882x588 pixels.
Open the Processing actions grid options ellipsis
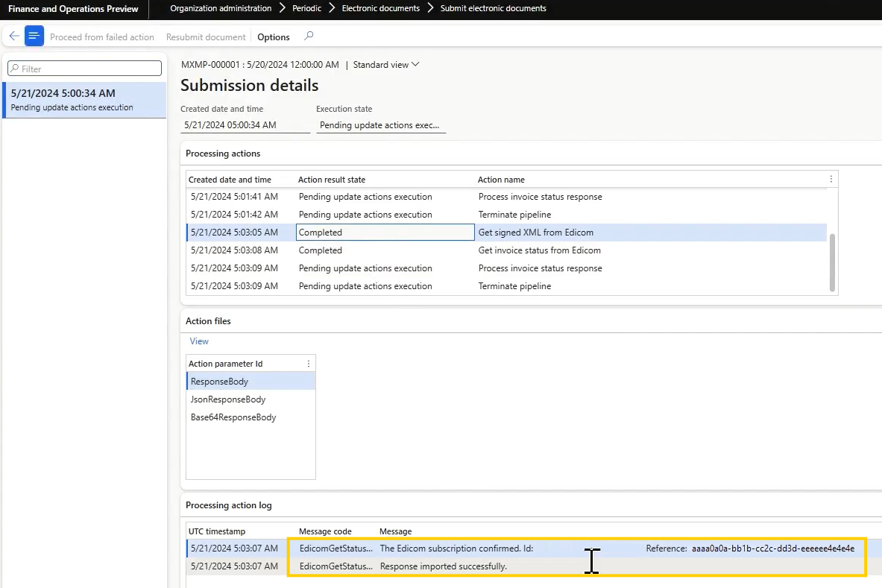[x=831, y=179]
